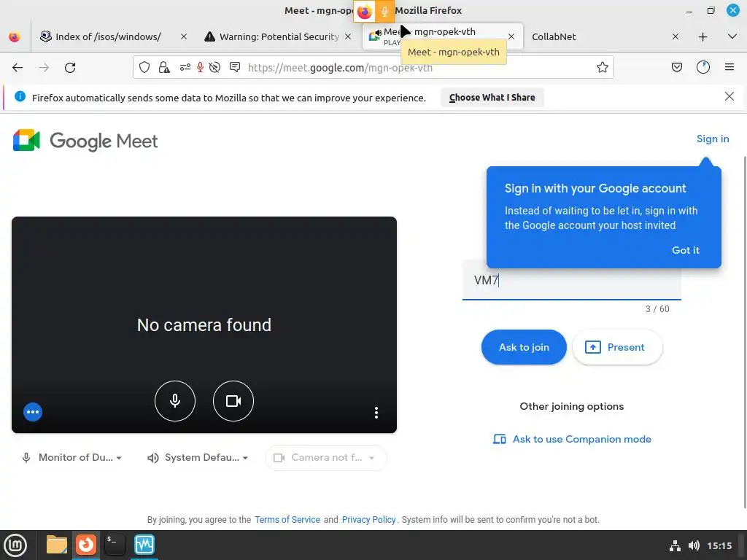The width and height of the screenshot is (747, 560).
Task: Open the Pocket save icon
Action: pyautogui.click(x=676, y=68)
